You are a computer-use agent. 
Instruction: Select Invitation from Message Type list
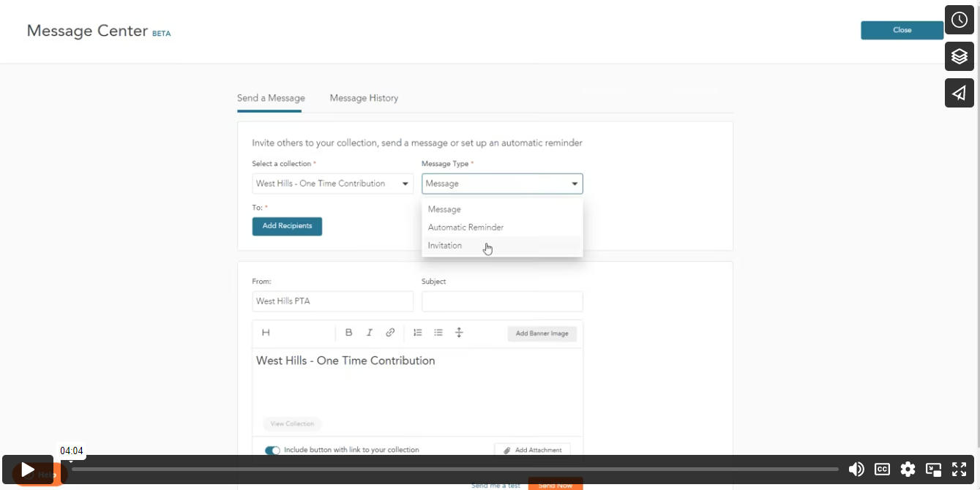tap(445, 246)
